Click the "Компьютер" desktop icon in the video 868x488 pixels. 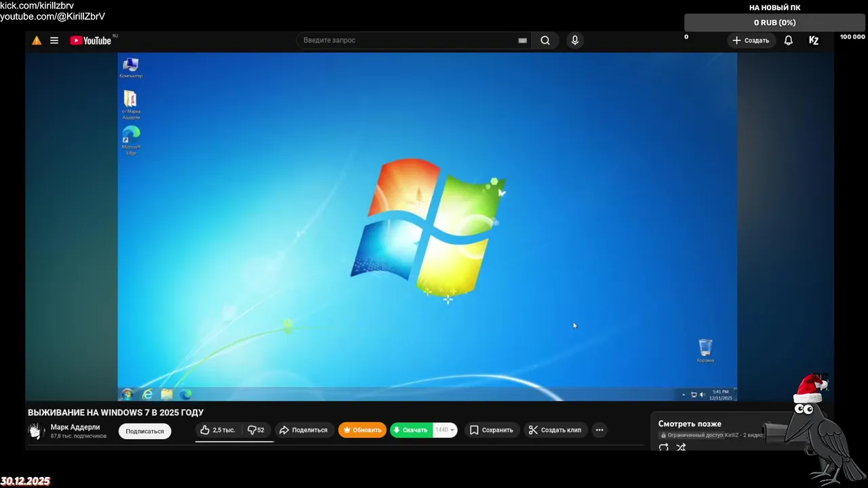tap(131, 68)
